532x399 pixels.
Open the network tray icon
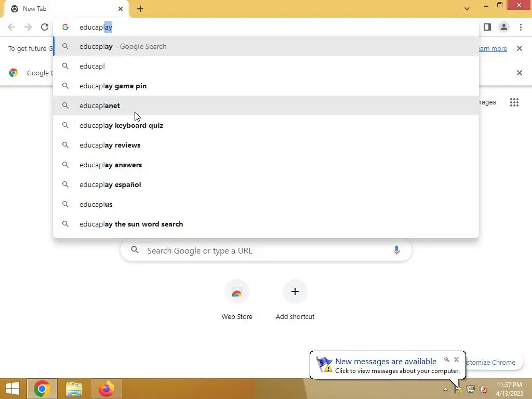[470, 389]
